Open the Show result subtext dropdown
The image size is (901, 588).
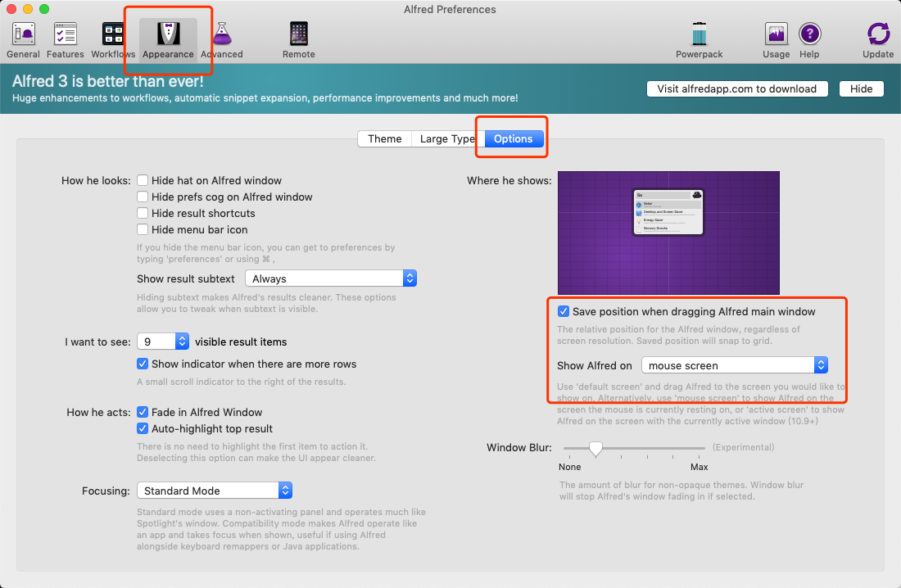pyautogui.click(x=331, y=278)
